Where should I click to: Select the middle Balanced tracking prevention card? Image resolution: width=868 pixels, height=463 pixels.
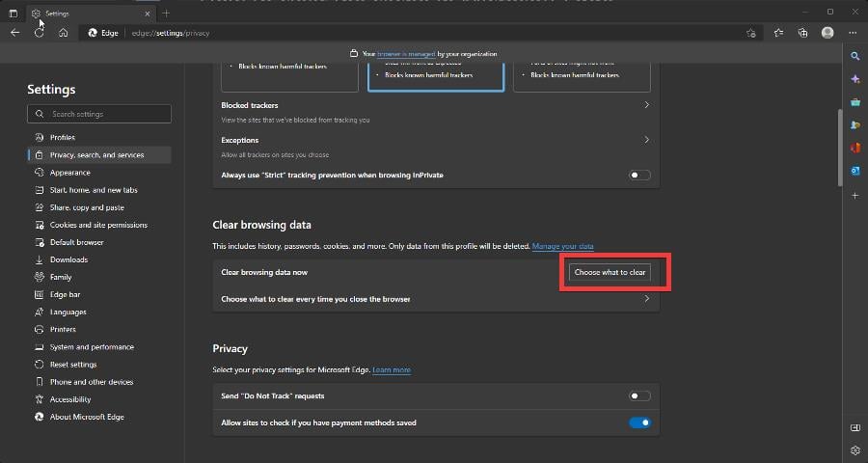coord(436,77)
